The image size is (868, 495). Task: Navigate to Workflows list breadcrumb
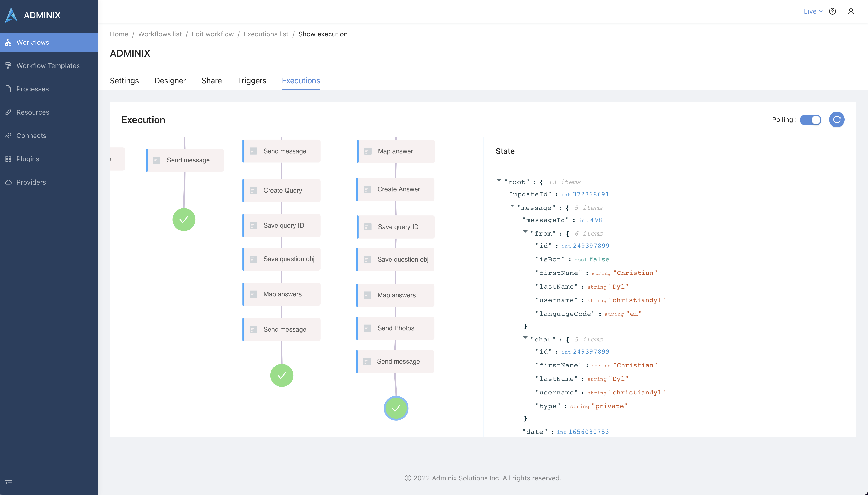(160, 34)
